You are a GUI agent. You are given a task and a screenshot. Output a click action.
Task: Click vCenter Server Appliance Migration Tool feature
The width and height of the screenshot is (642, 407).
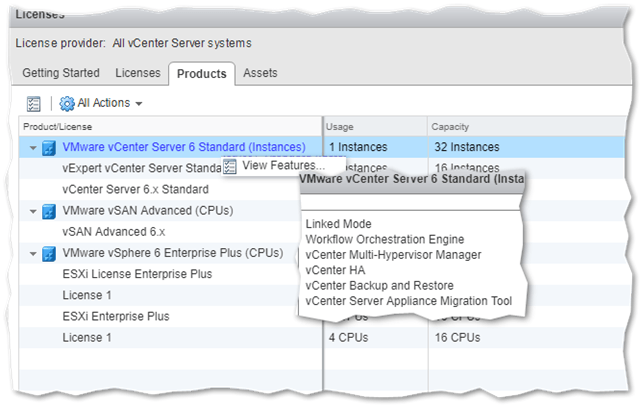pos(409,301)
